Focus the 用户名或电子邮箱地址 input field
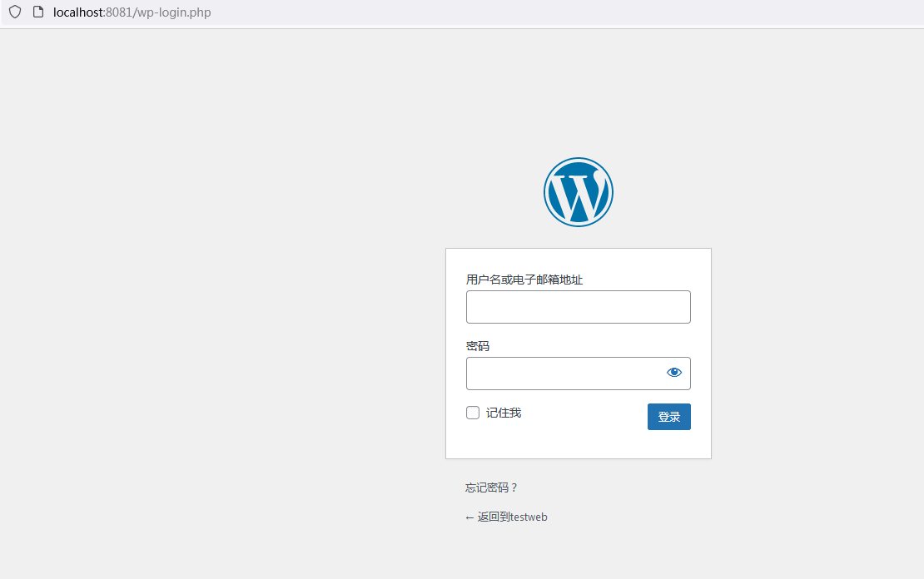The width and height of the screenshot is (924, 579). click(578, 306)
